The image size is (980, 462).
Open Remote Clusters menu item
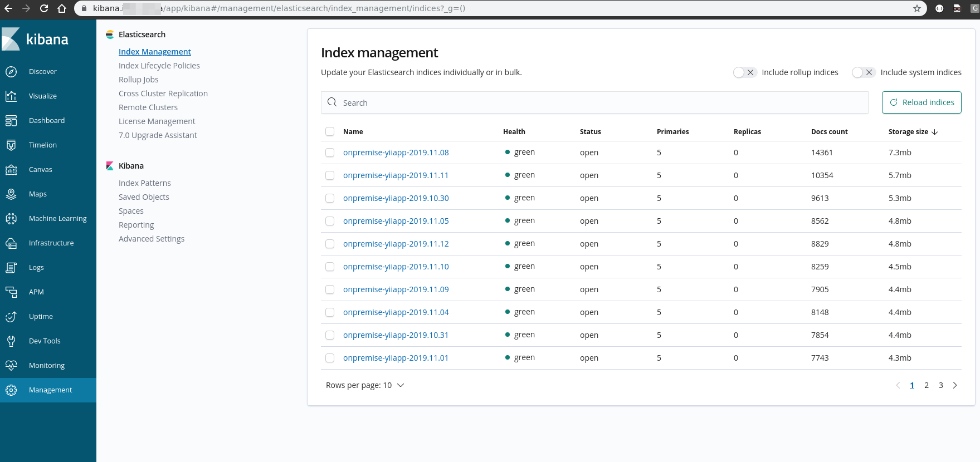pyautogui.click(x=148, y=107)
